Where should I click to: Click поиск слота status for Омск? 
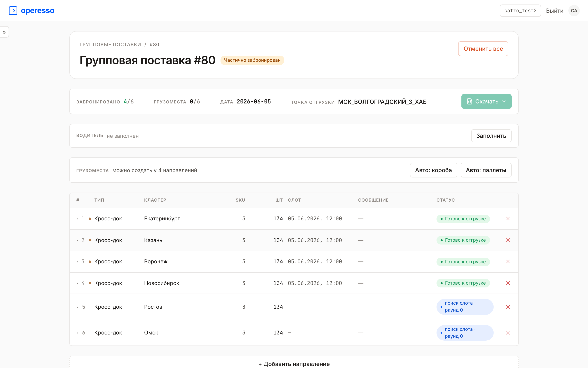[x=465, y=332]
